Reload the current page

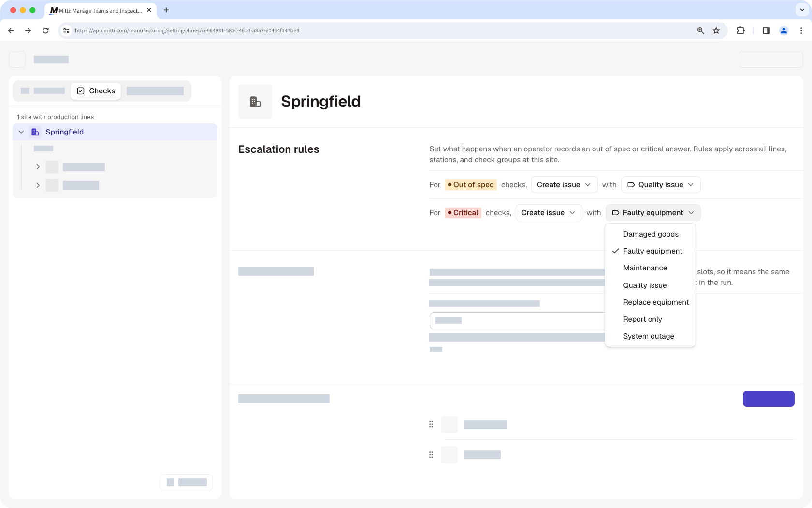45,30
